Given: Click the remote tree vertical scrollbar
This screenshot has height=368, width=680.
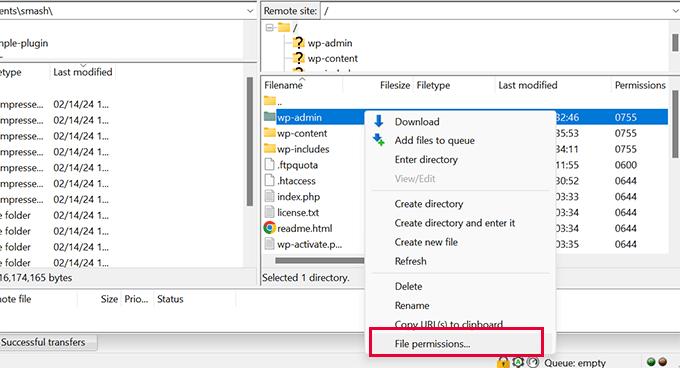Looking at the screenshot, I should click(x=675, y=42).
